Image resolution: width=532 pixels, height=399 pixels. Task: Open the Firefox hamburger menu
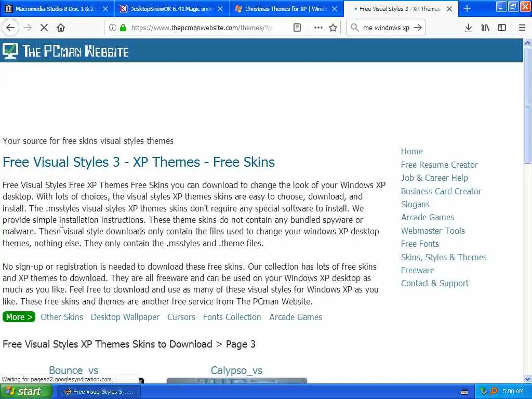click(x=522, y=28)
